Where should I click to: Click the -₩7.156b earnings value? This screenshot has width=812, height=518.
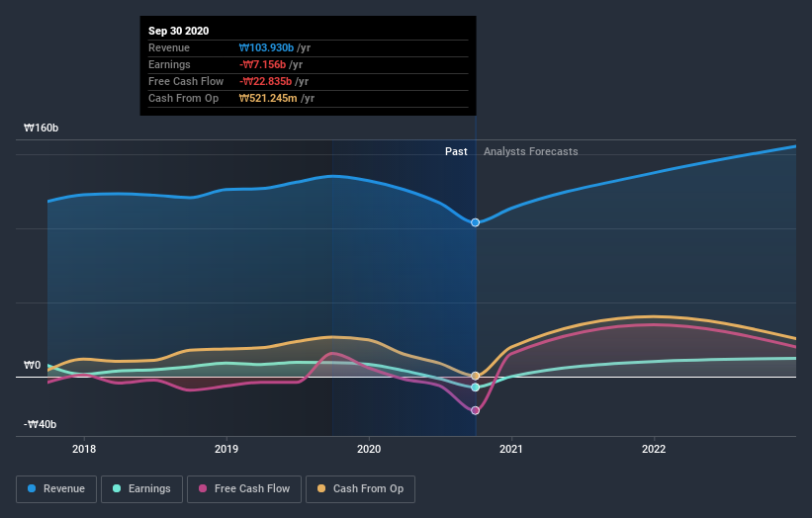pos(262,64)
